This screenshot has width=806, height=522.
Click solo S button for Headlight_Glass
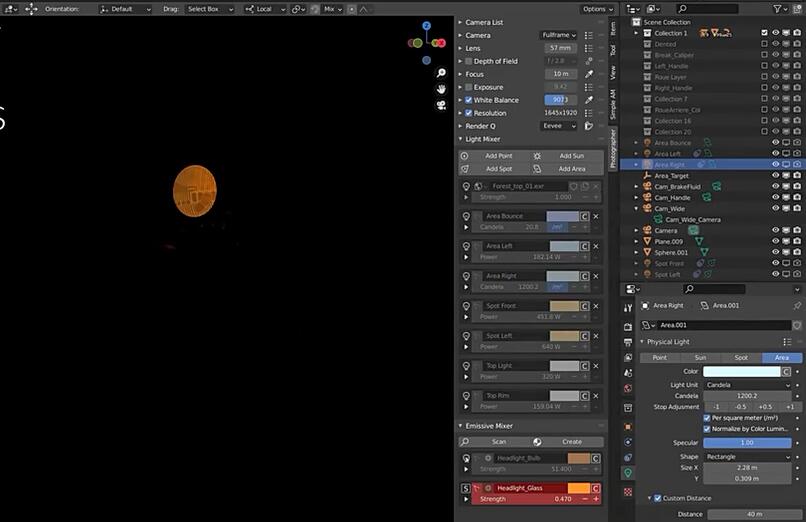(466, 488)
